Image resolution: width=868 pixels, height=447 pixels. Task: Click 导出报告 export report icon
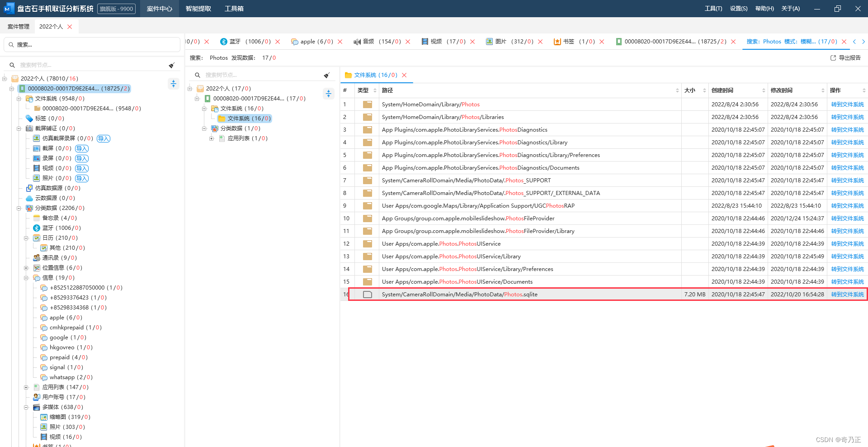click(x=833, y=58)
